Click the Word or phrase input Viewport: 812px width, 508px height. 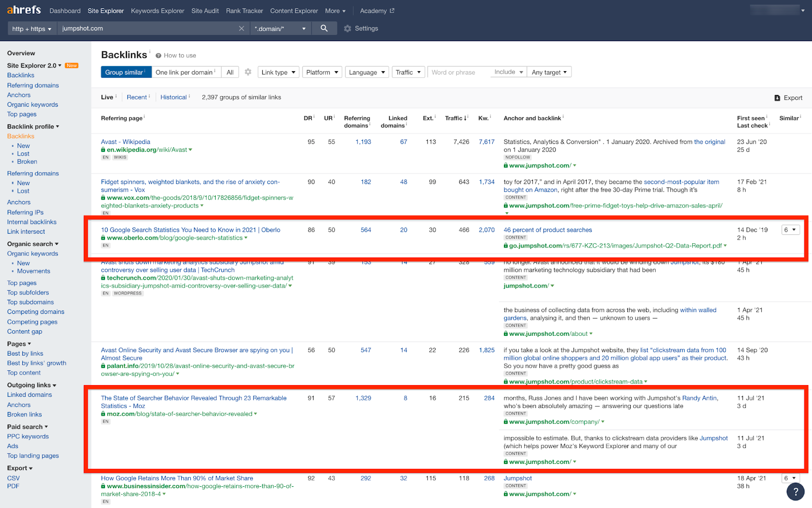[x=459, y=72]
